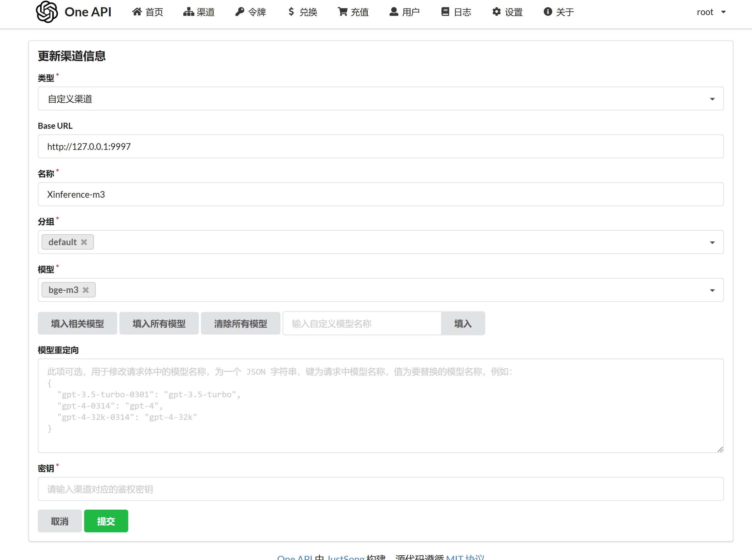The height and width of the screenshot is (560, 752).
Task: Focus the 密钥 key input field
Action: coord(381,489)
